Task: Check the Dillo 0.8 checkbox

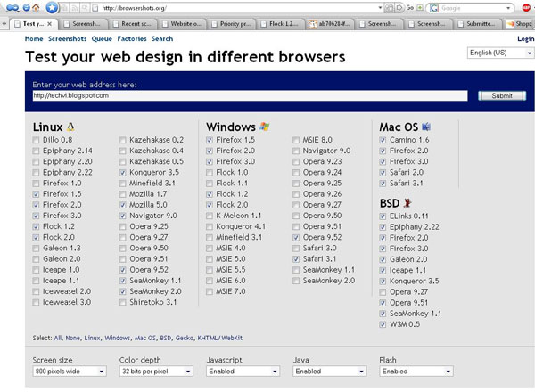Action: (36, 140)
